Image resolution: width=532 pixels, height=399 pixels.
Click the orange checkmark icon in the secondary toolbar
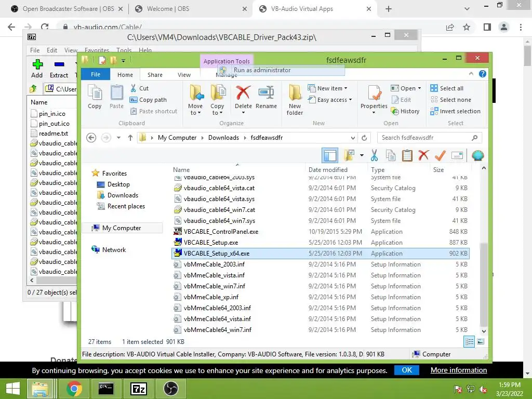coord(440,155)
